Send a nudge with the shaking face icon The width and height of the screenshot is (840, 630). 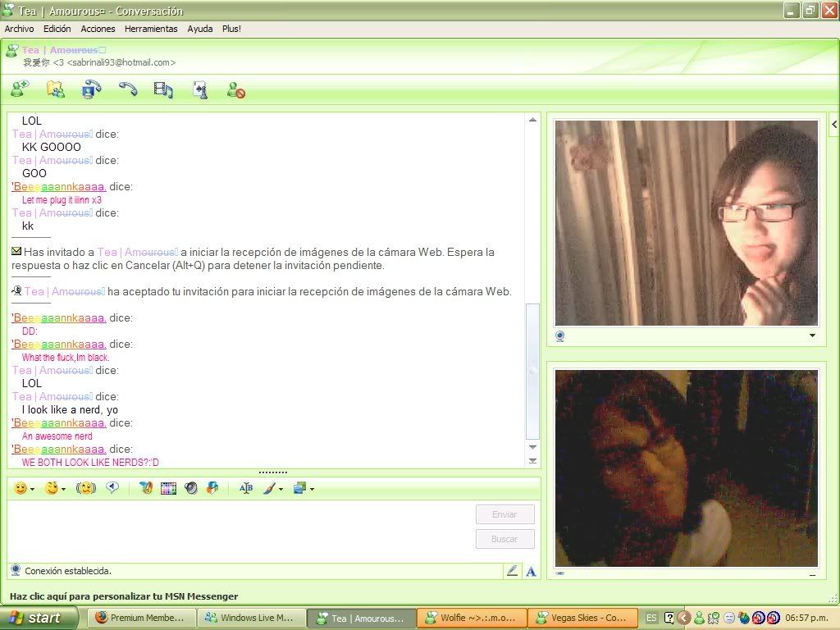coord(85,488)
